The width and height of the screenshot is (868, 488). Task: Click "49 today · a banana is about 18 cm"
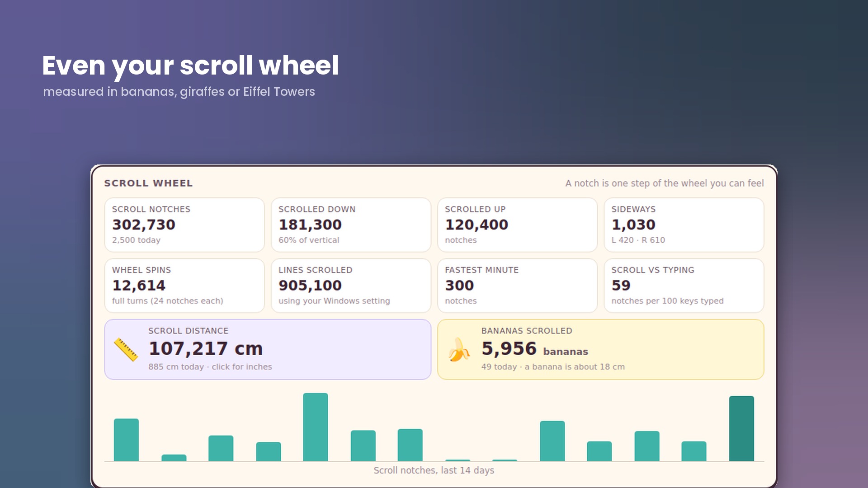(553, 367)
